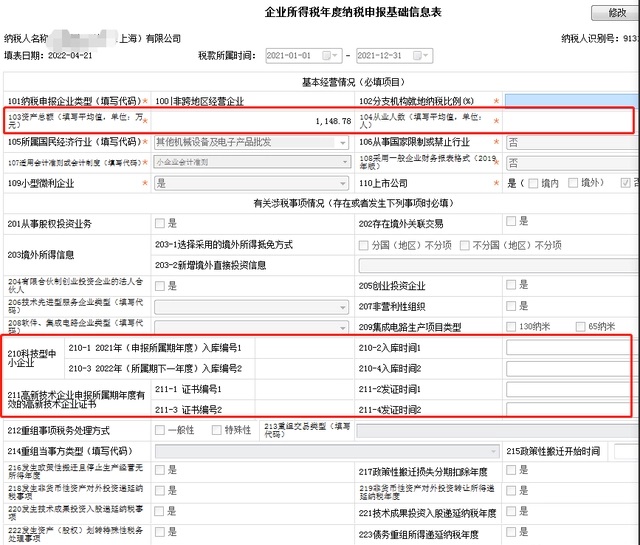The width and height of the screenshot is (640, 545).
Task: Select 一般性 for 212重组事项税务处理方式
Action: pos(160,430)
